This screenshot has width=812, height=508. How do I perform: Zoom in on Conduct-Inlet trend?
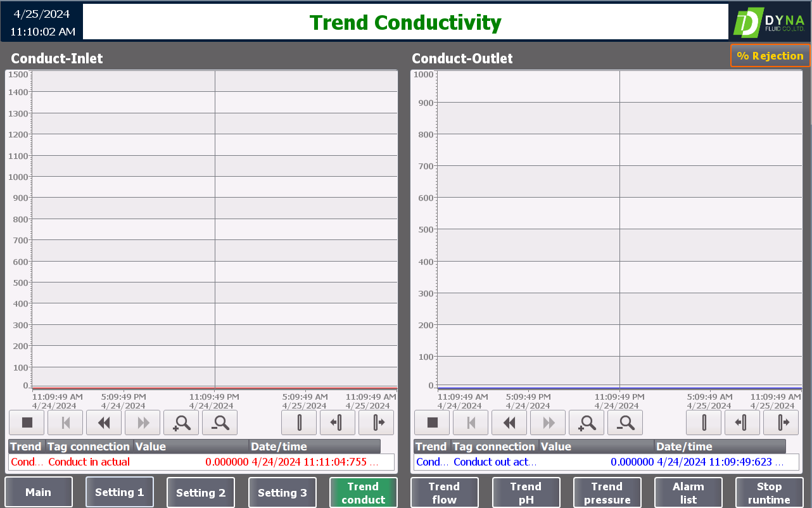pos(181,422)
